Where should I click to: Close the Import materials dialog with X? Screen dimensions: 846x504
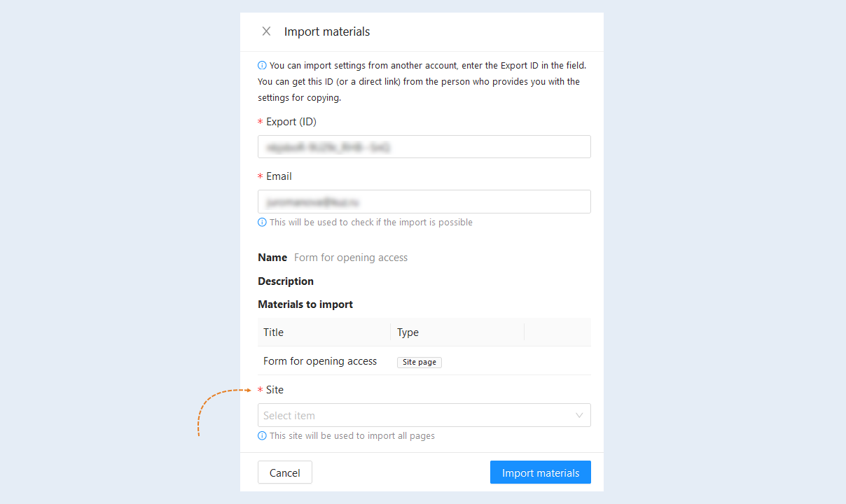click(x=266, y=31)
